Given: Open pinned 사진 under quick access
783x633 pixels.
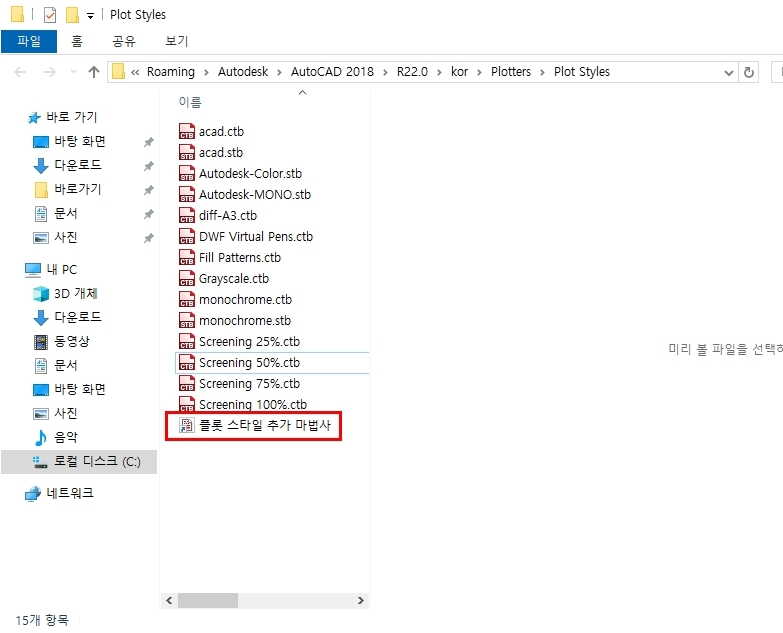Looking at the screenshot, I should tap(55, 237).
